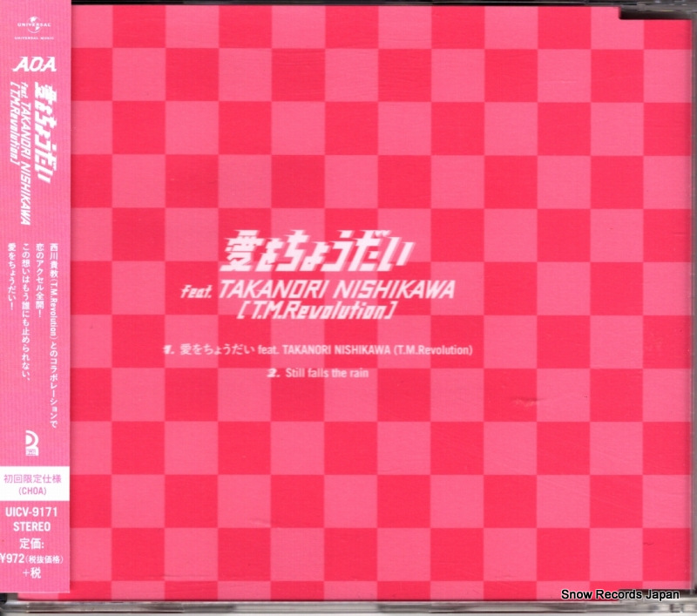Click the 初回限定仕様 label
This screenshot has width=697, height=616.
(32, 478)
